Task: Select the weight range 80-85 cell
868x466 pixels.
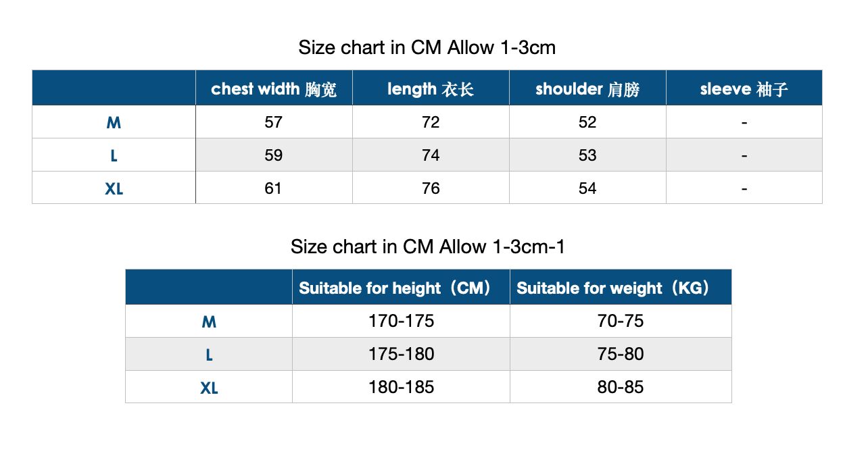Action: 621,387
